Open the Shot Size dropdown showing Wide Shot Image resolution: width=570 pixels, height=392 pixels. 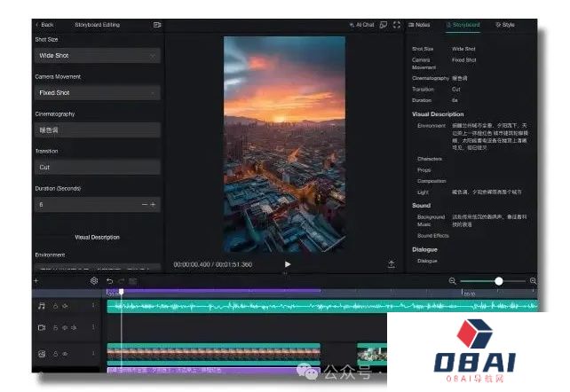[98, 56]
